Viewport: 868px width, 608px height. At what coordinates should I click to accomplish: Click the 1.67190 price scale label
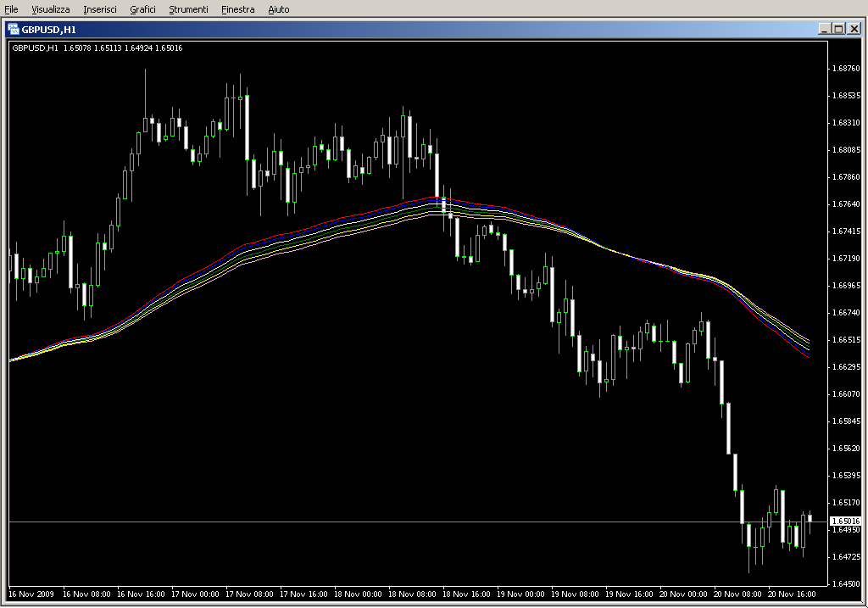pos(847,259)
